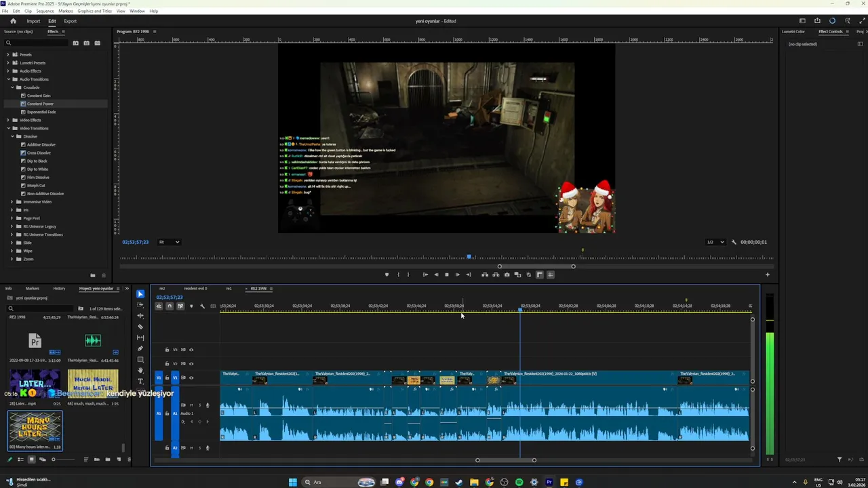Open playback resolution 1/2 dropdown
Screen dimensions: 868x488
tap(715, 242)
